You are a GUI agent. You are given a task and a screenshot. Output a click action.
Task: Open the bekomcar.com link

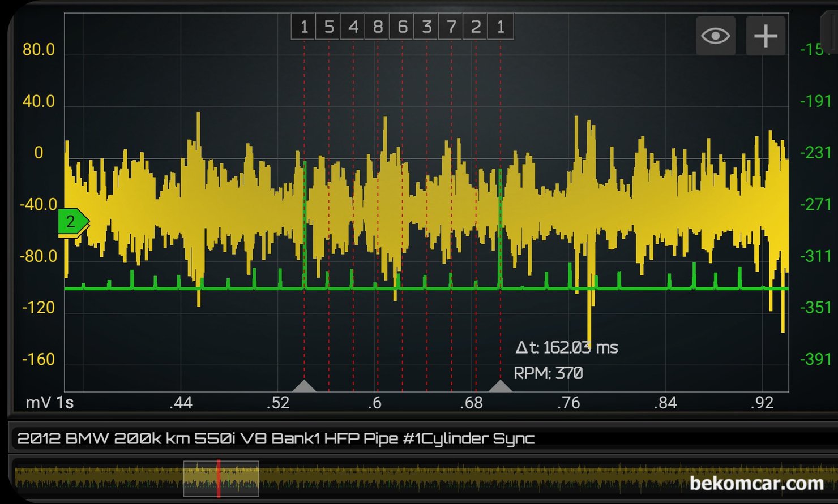tap(756, 483)
